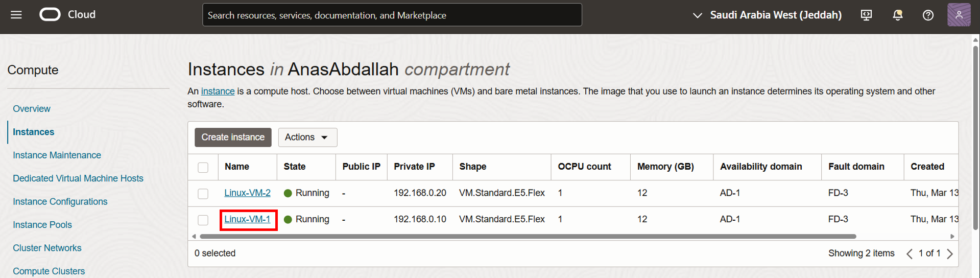Viewport: 980px width, 278px height.
Task: Open Compute Clusters
Action: [49, 271]
